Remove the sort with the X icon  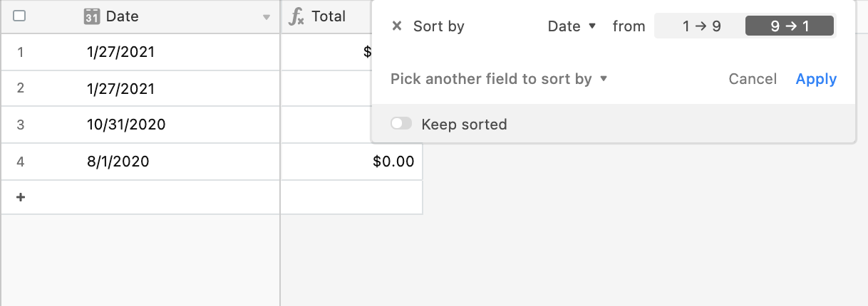pyautogui.click(x=397, y=26)
